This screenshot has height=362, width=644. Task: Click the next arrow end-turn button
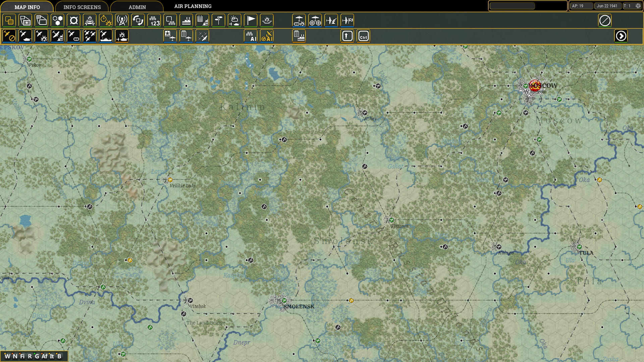click(x=621, y=36)
